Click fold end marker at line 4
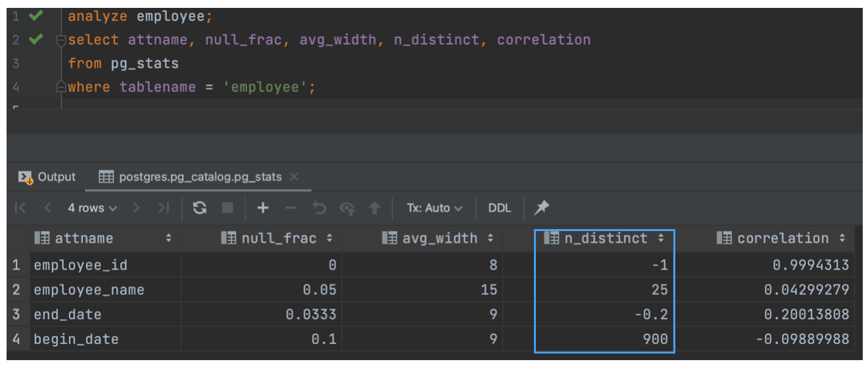 click(60, 87)
